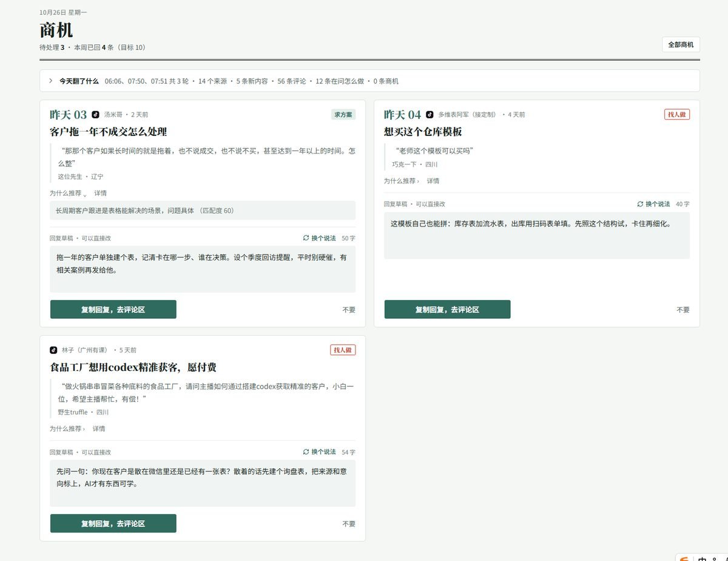Collapse 为什么推荐 on 客户拖一年 card

pos(68,193)
